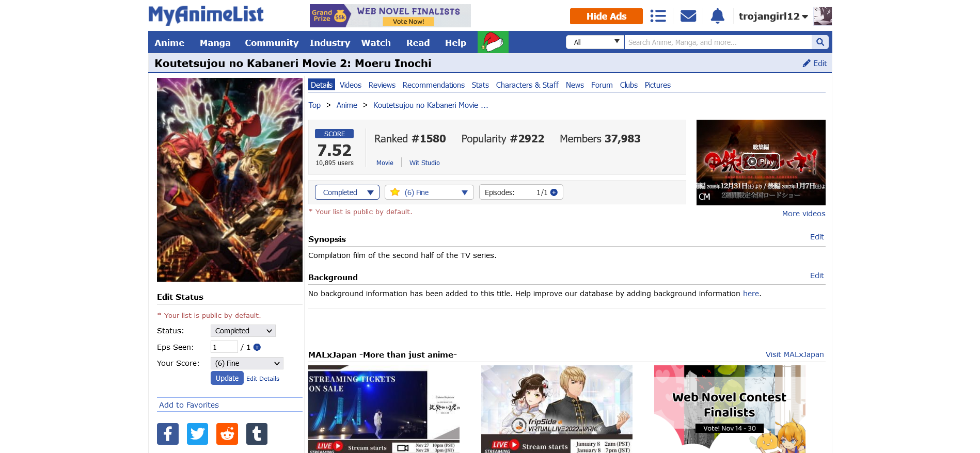Click the notifications bell icon
This screenshot has height=453, width=980.
tap(717, 16)
